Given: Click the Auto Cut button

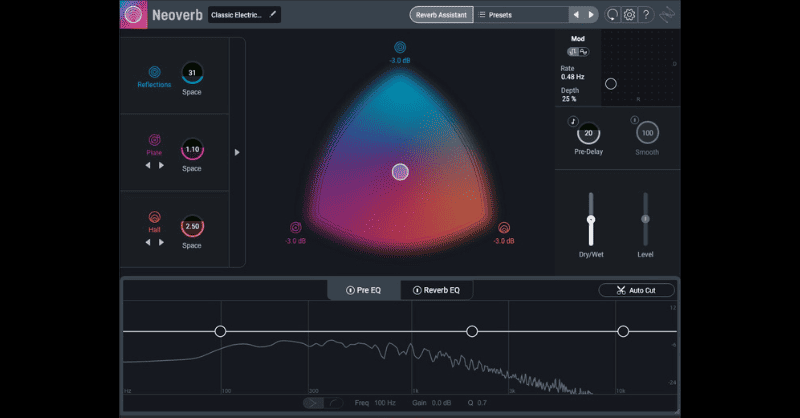Looking at the screenshot, I should pos(636,290).
